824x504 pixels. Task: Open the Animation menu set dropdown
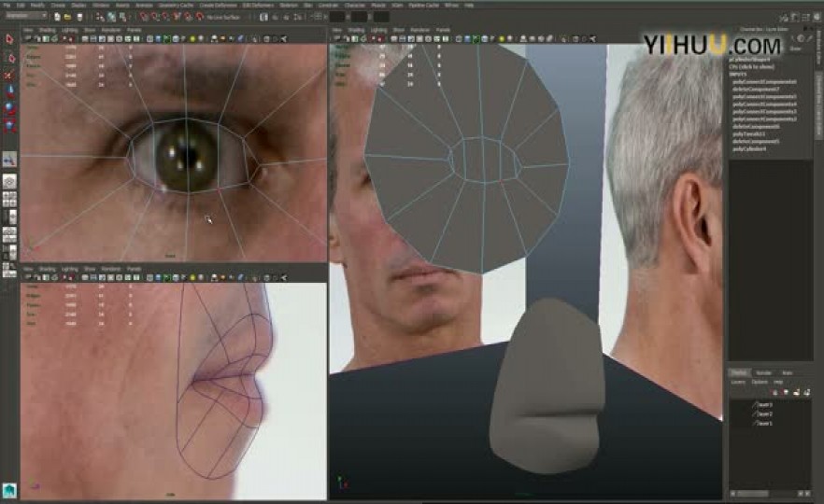click(x=26, y=16)
